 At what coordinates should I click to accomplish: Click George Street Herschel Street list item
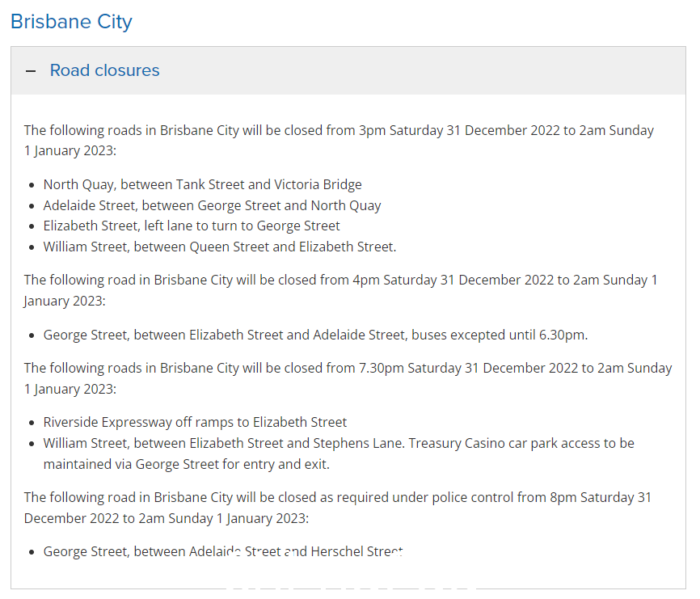[x=223, y=551]
